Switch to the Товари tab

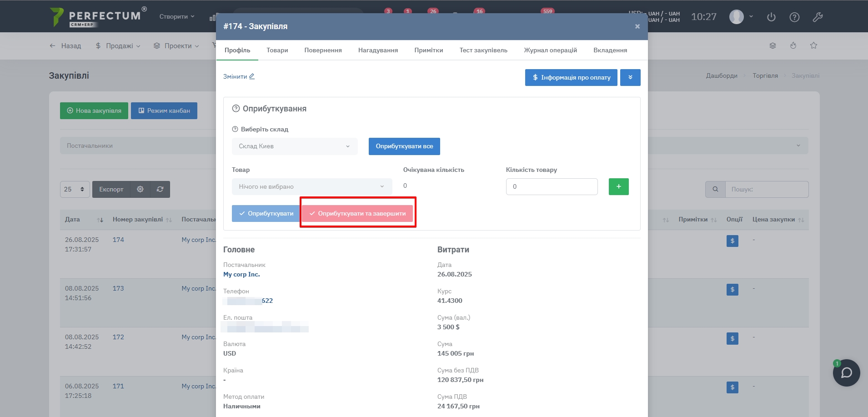pos(277,50)
